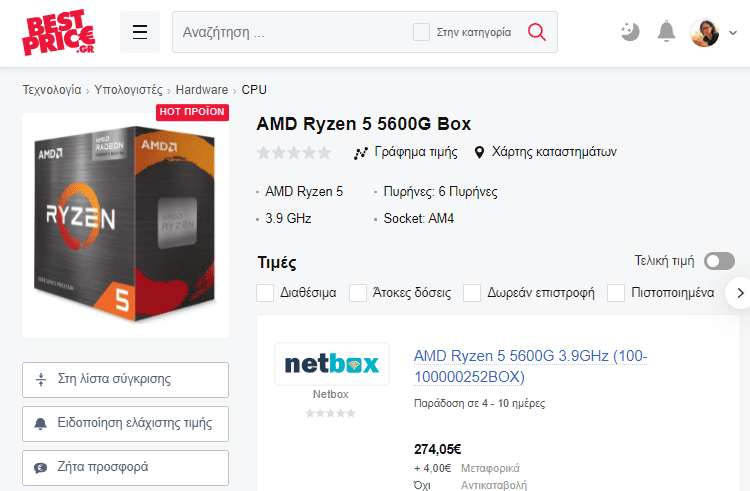The image size is (750, 491).
Task: Go to Hardware breadcrumb
Action: tap(201, 90)
